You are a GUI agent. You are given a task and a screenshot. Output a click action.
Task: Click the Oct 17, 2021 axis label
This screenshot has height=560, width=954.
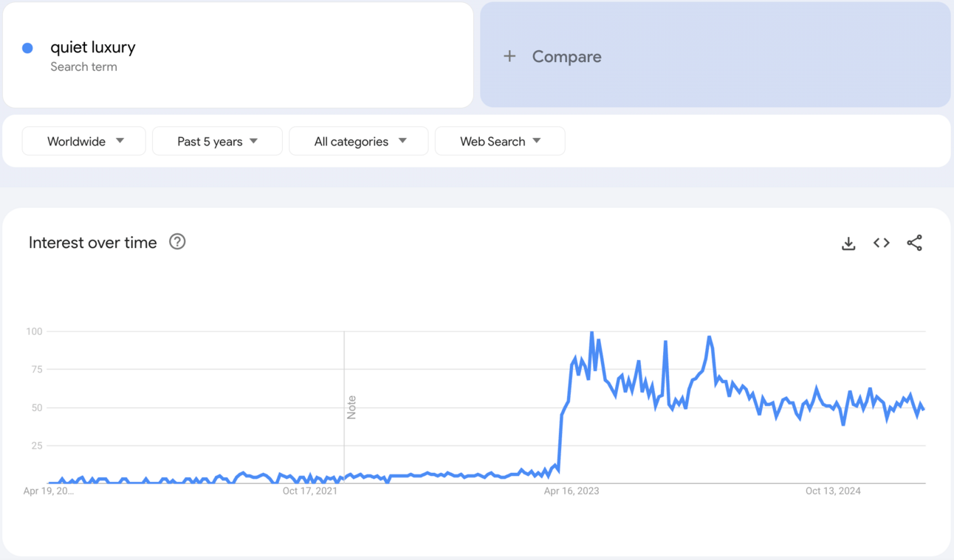pos(310,491)
